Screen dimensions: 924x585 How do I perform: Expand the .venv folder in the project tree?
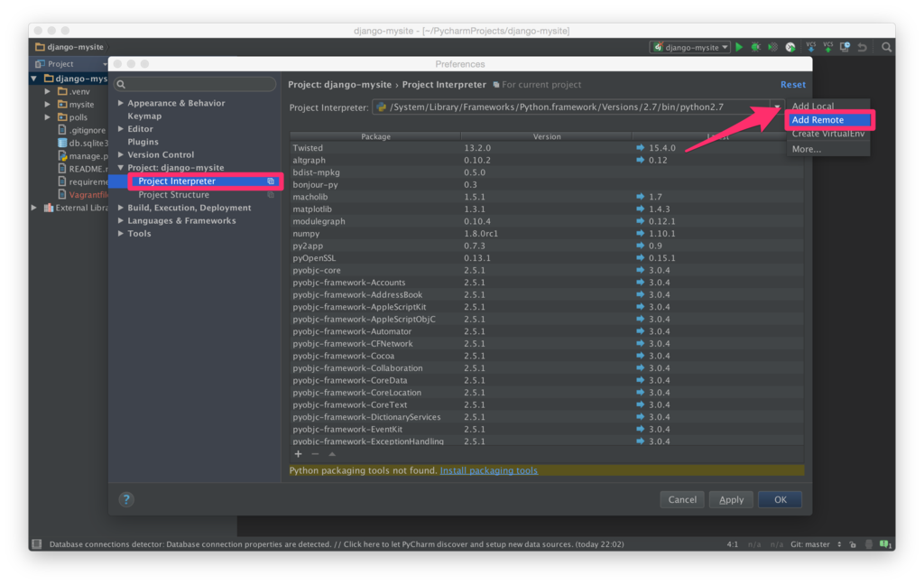coord(47,91)
